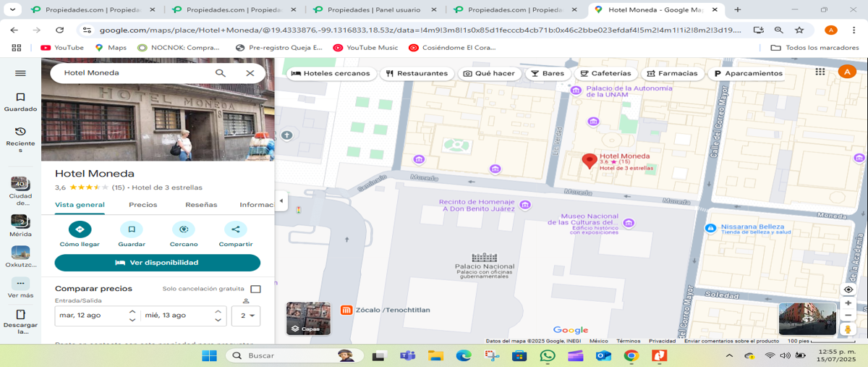Collapse the side panel with arrow handle
The width and height of the screenshot is (868, 367).
coord(282,201)
